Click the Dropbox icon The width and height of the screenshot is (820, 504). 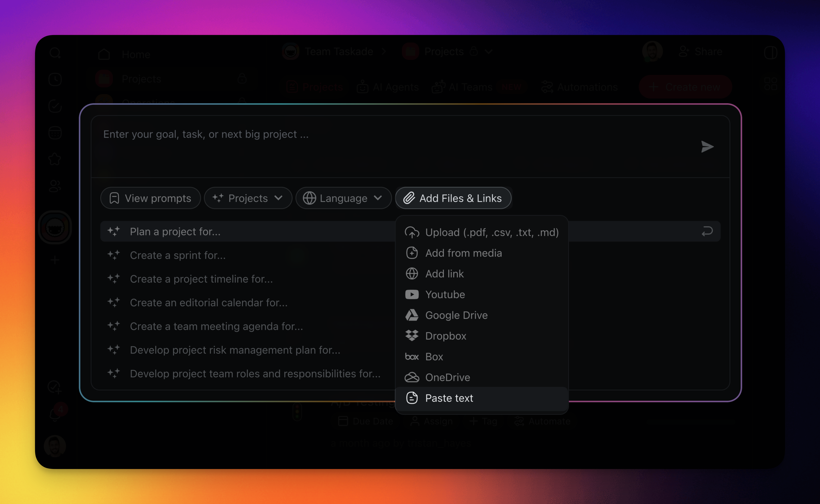412,336
